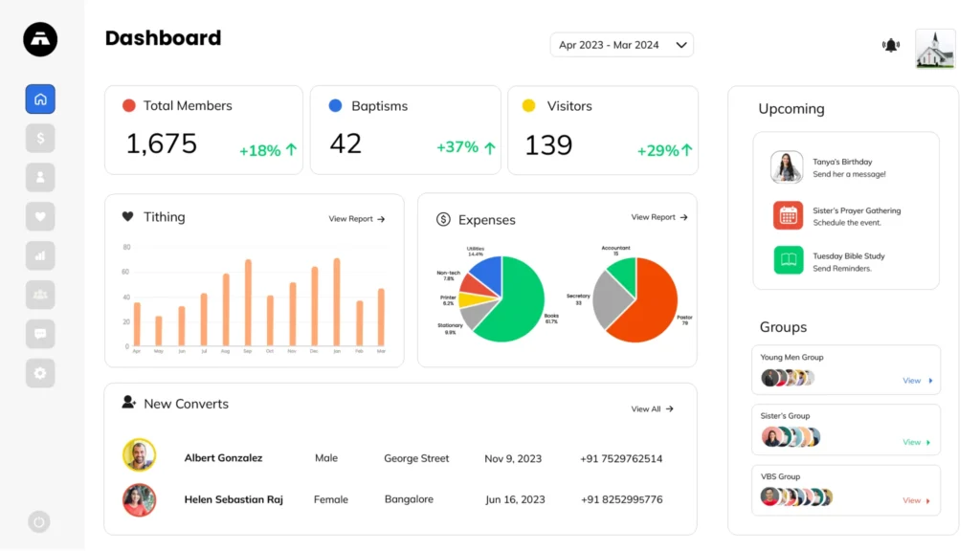Click View All for New Converts
Viewport: 980px width, 551px height.
coord(652,408)
